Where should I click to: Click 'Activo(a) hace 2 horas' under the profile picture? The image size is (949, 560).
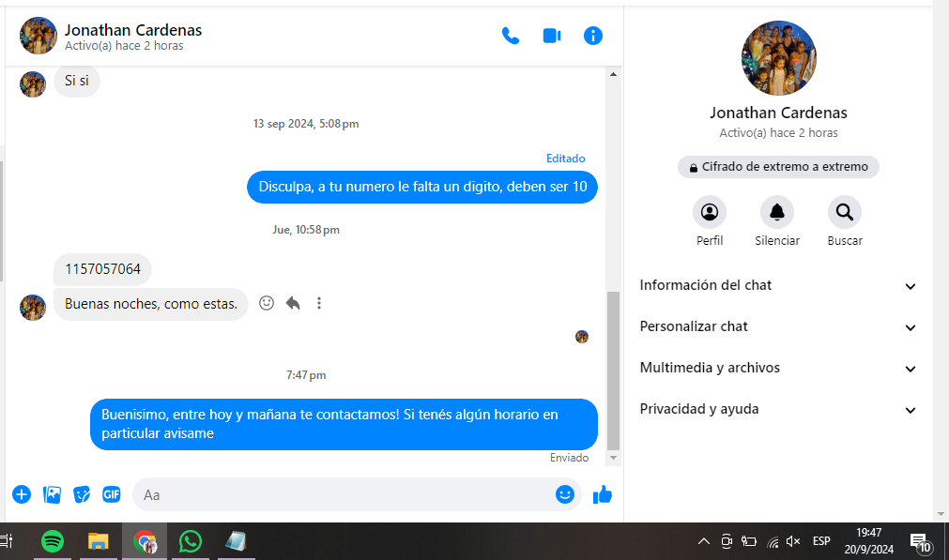click(x=778, y=133)
